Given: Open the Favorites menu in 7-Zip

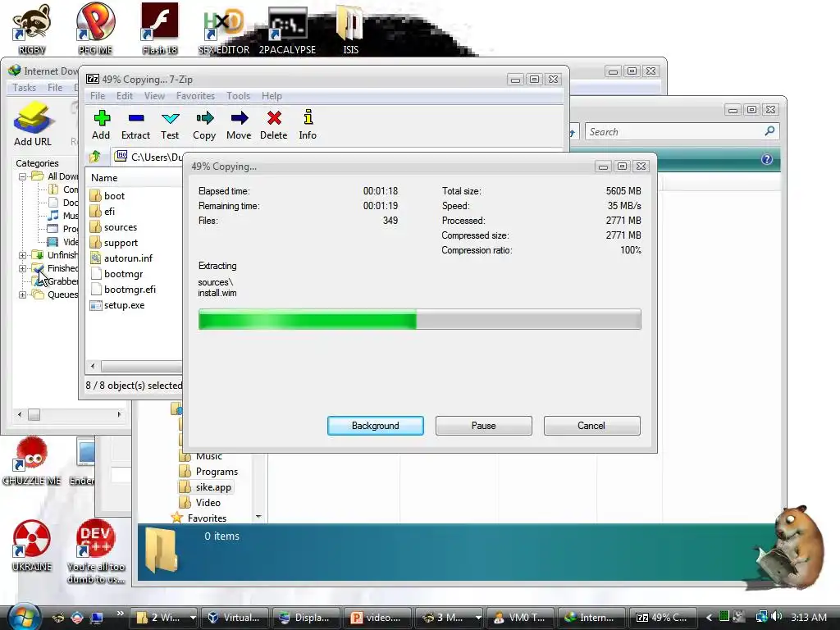Looking at the screenshot, I should pyautogui.click(x=195, y=96).
